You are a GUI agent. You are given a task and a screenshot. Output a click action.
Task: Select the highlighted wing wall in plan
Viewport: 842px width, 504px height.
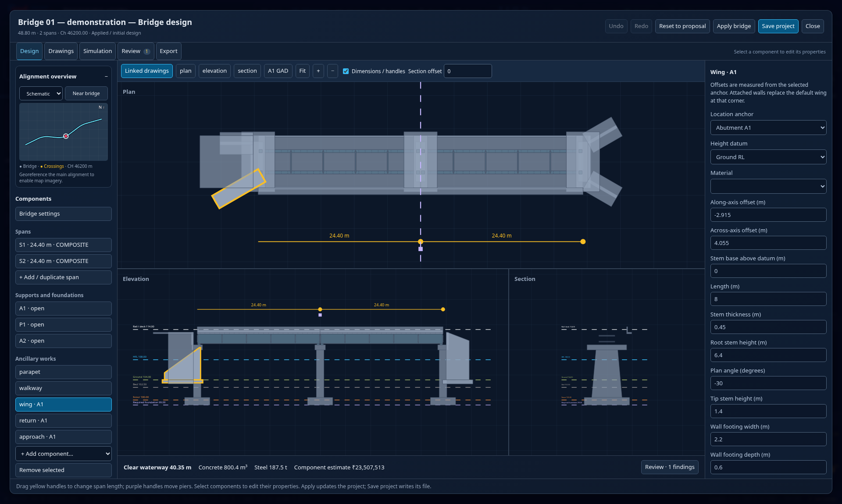239,189
